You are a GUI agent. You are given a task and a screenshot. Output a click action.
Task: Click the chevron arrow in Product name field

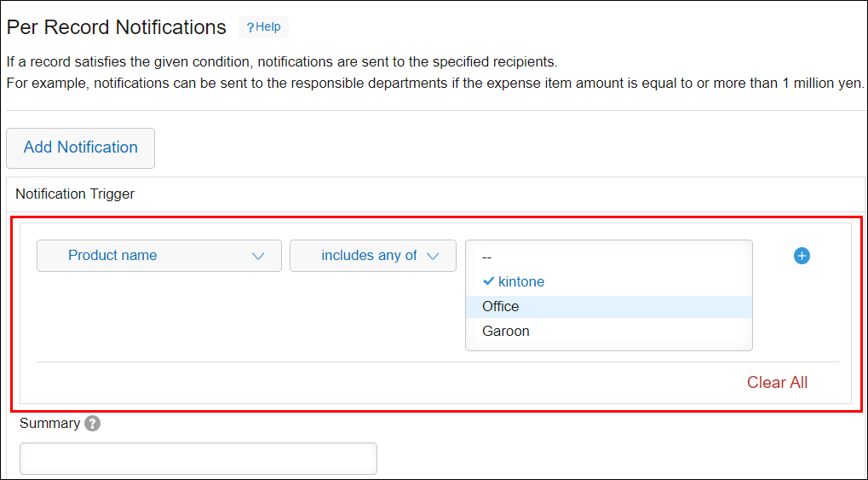tap(258, 256)
